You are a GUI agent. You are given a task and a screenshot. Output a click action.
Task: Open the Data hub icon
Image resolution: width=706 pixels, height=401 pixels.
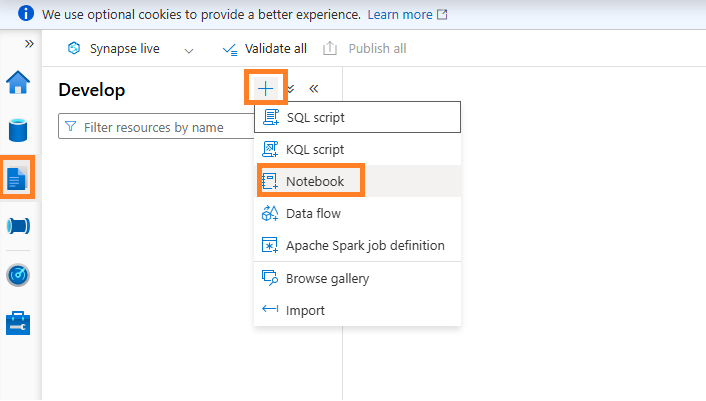point(19,130)
